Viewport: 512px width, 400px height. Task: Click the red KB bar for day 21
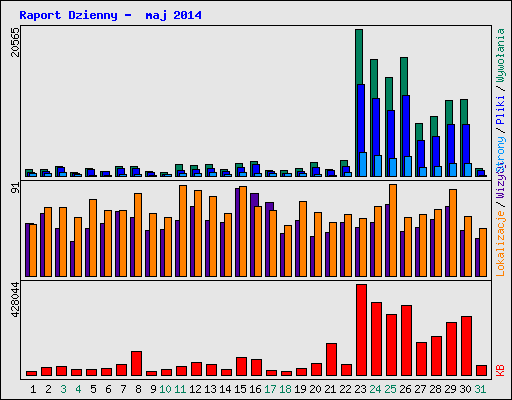point(331,359)
